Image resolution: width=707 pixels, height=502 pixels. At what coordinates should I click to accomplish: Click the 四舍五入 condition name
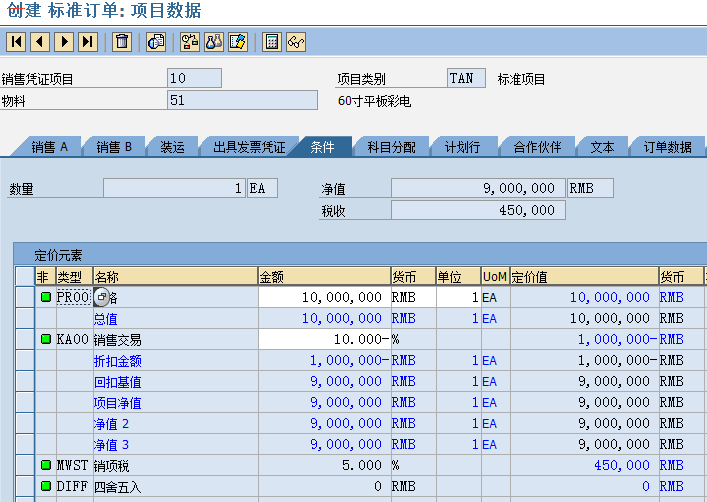pos(118,487)
